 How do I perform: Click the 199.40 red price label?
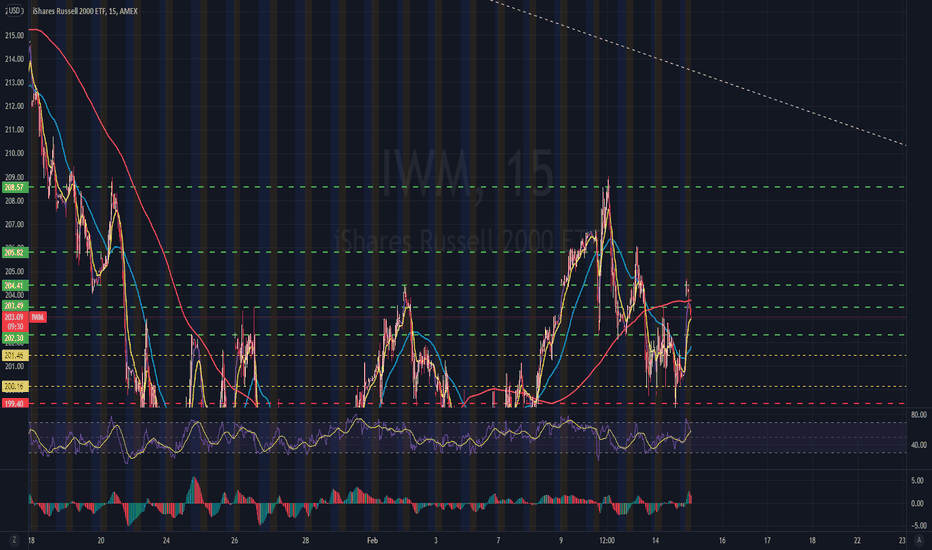14,404
